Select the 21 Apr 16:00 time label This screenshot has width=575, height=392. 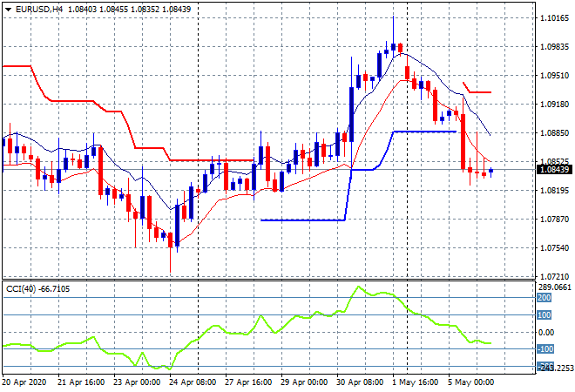click(81, 382)
